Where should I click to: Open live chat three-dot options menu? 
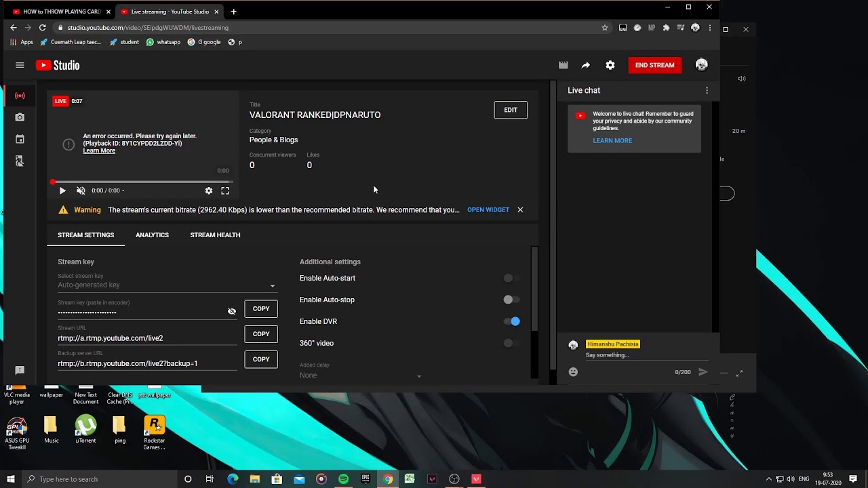(707, 90)
